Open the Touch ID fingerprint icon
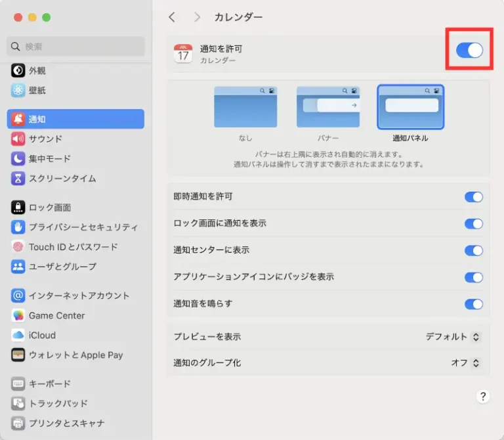Image resolution: width=504 pixels, height=440 pixels. [x=18, y=247]
